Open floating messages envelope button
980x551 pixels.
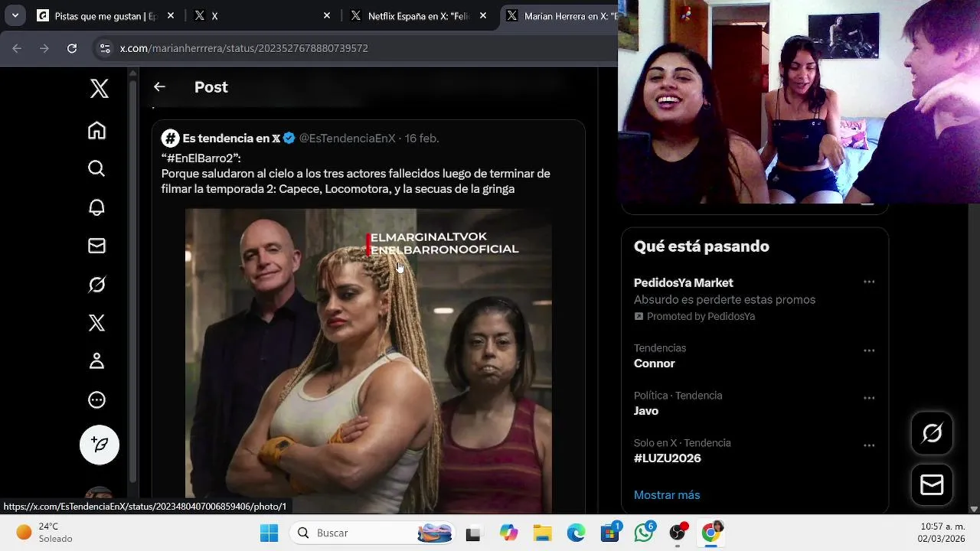click(x=932, y=484)
